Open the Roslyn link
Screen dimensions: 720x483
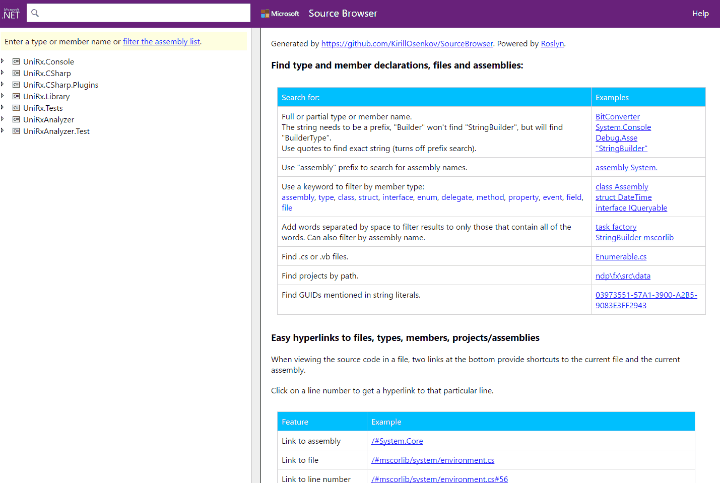click(552, 44)
